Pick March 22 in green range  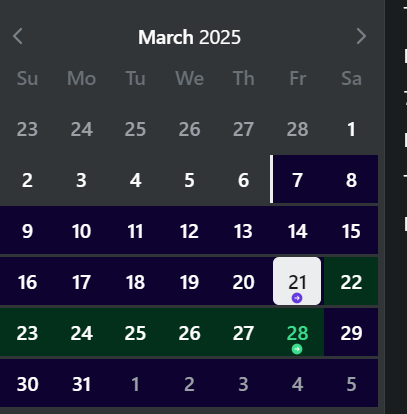[x=351, y=281]
